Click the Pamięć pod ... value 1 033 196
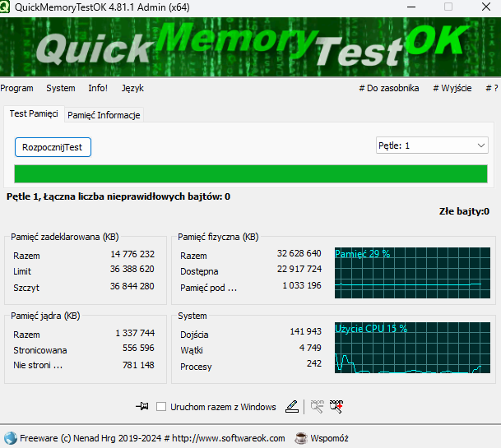 302,285
